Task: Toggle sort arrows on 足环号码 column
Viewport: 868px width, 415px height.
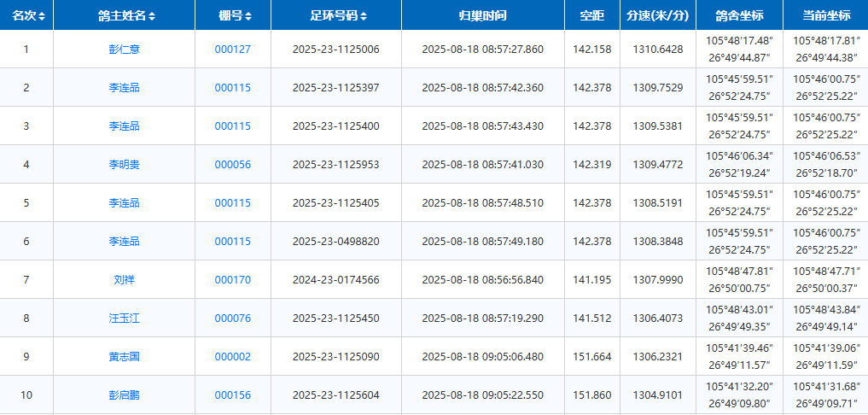Action: 364,16
